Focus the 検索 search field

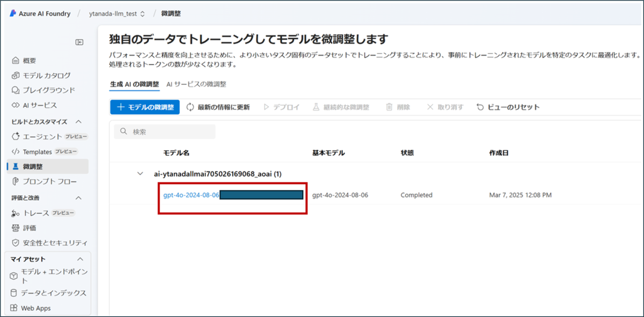pos(165,131)
